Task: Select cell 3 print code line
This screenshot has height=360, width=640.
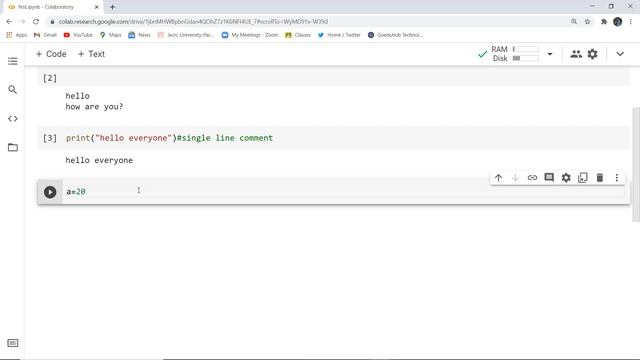Action: [169, 138]
